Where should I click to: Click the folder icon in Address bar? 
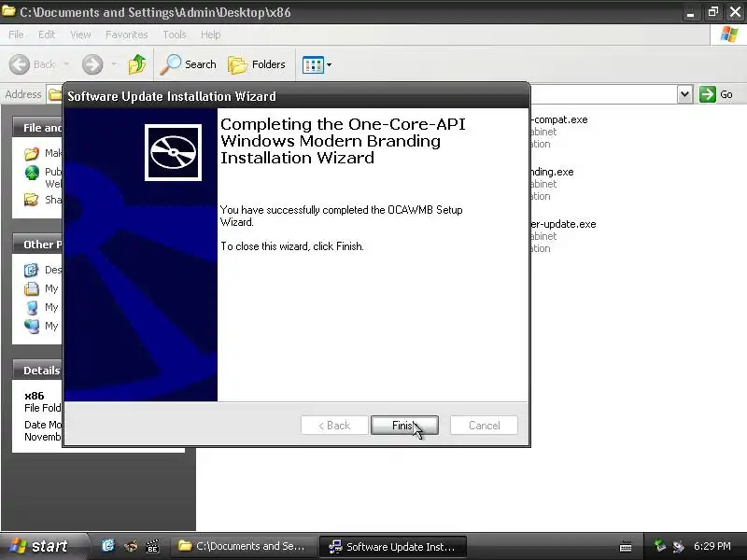pos(55,95)
